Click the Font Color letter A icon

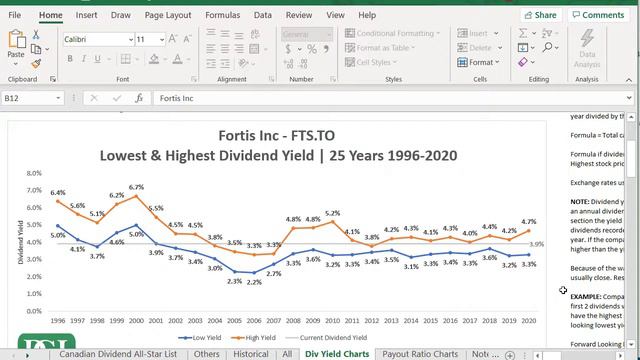(177, 59)
